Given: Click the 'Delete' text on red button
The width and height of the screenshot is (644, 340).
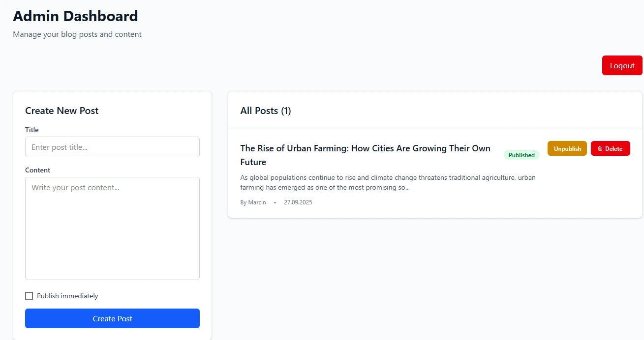Looking at the screenshot, I should 613,149.
